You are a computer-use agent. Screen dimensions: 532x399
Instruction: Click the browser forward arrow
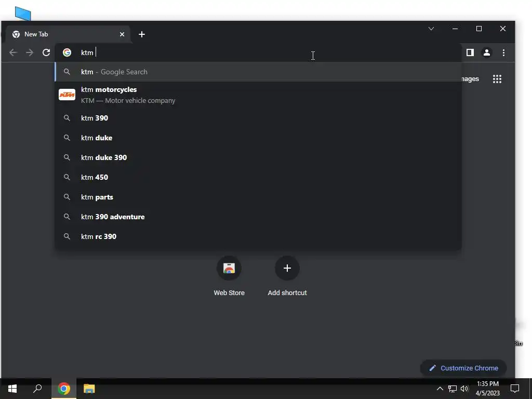(x=30, y=52)
